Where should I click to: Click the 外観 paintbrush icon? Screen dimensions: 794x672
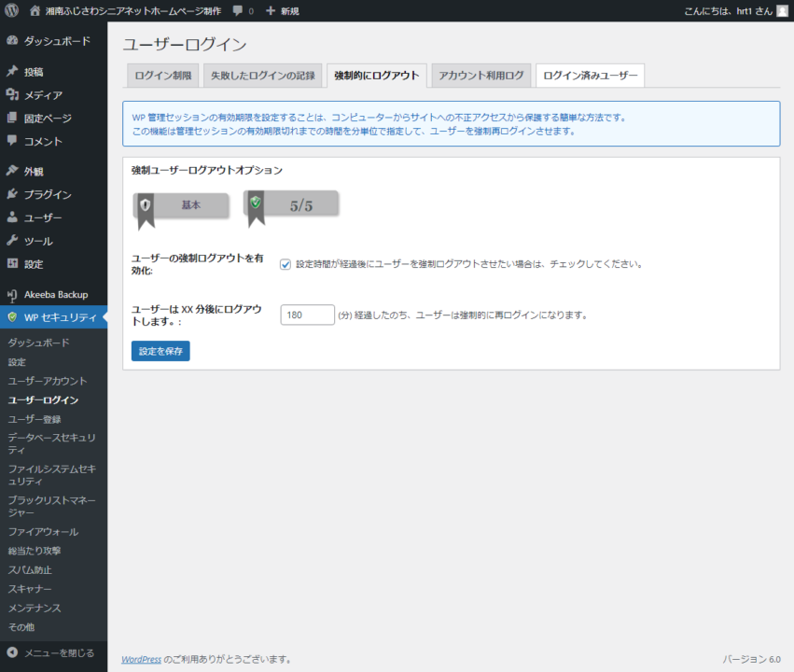click(12, 171)
